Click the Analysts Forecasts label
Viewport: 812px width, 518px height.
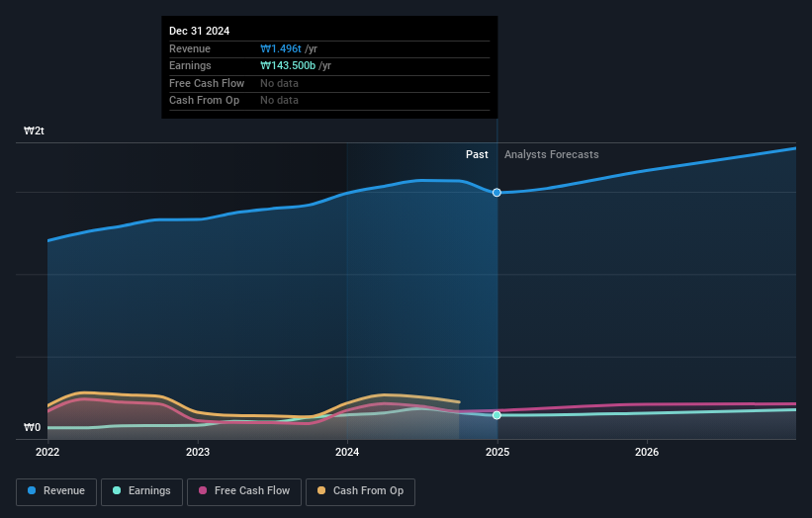(x=552, y=155)
